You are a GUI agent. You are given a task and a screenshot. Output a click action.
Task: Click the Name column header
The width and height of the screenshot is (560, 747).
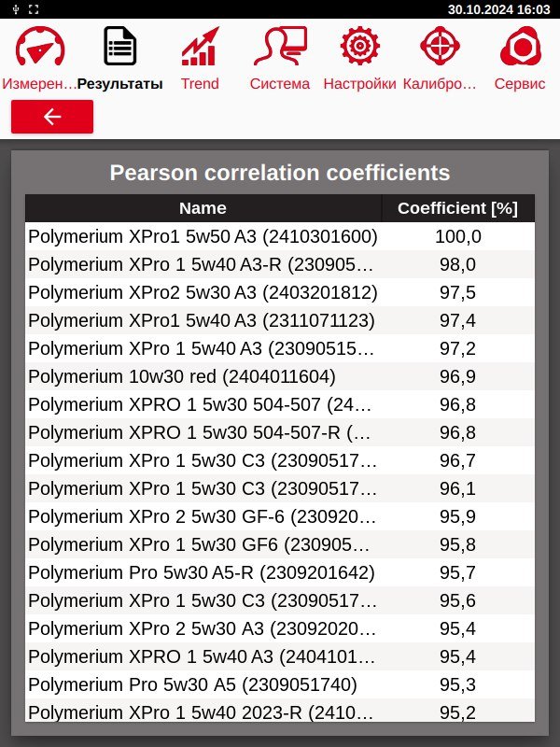[x=203, y=208]
